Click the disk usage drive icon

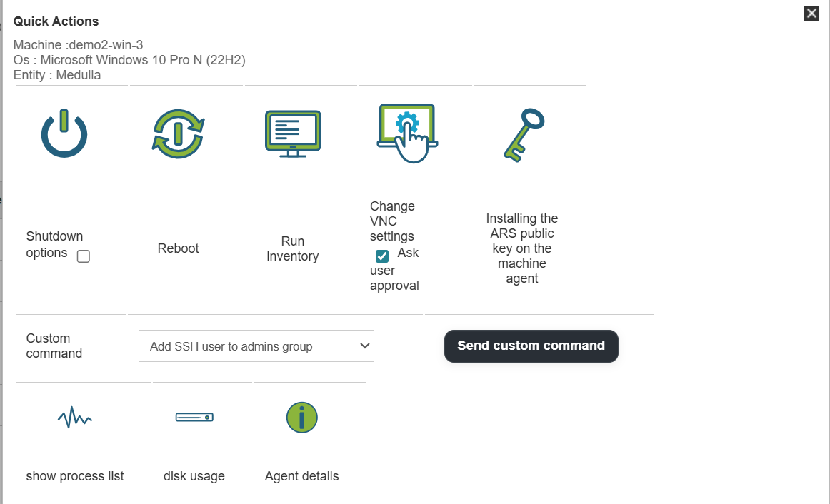[x=194, y=417]
